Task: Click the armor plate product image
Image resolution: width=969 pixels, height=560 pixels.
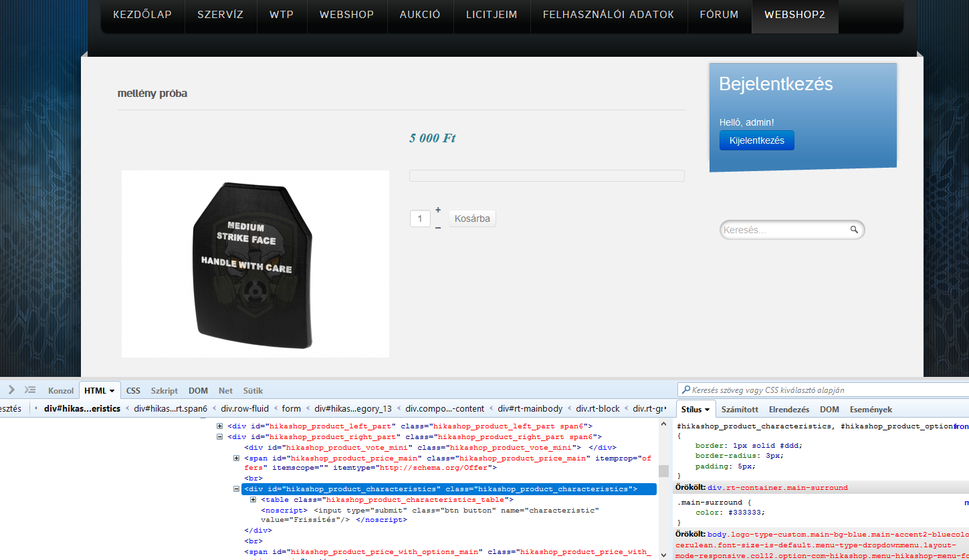Action: coord(255,263)
